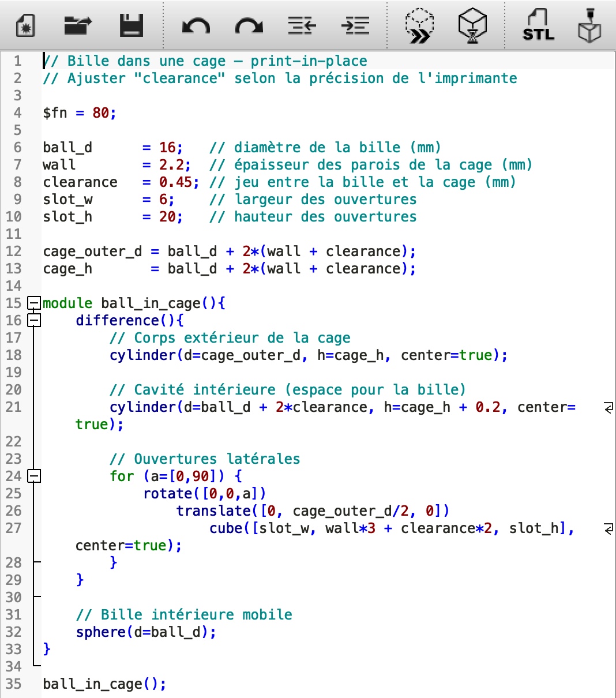Export the design as STL
This screenshot has height=698, width=616.
[x=538, y=26]
